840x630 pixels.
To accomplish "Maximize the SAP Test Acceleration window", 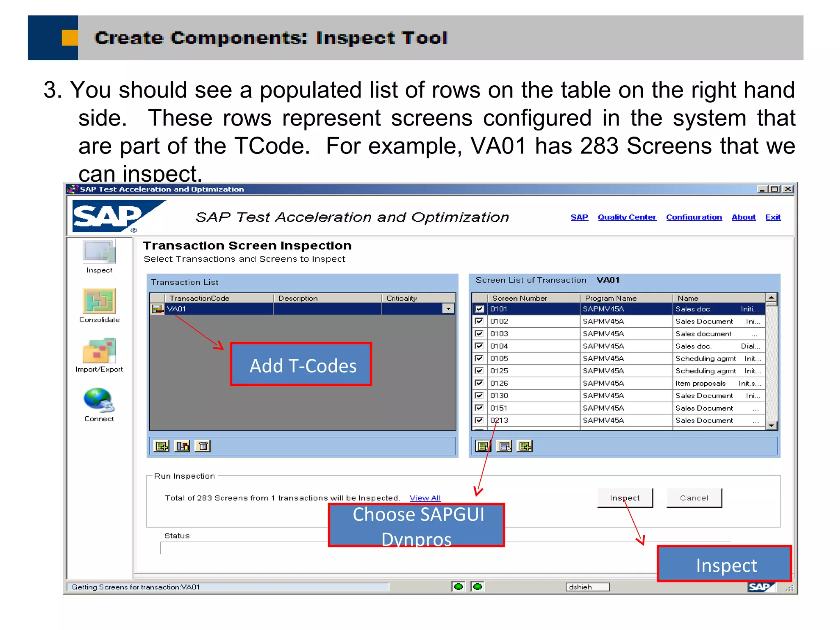I will tap(774, 189).
